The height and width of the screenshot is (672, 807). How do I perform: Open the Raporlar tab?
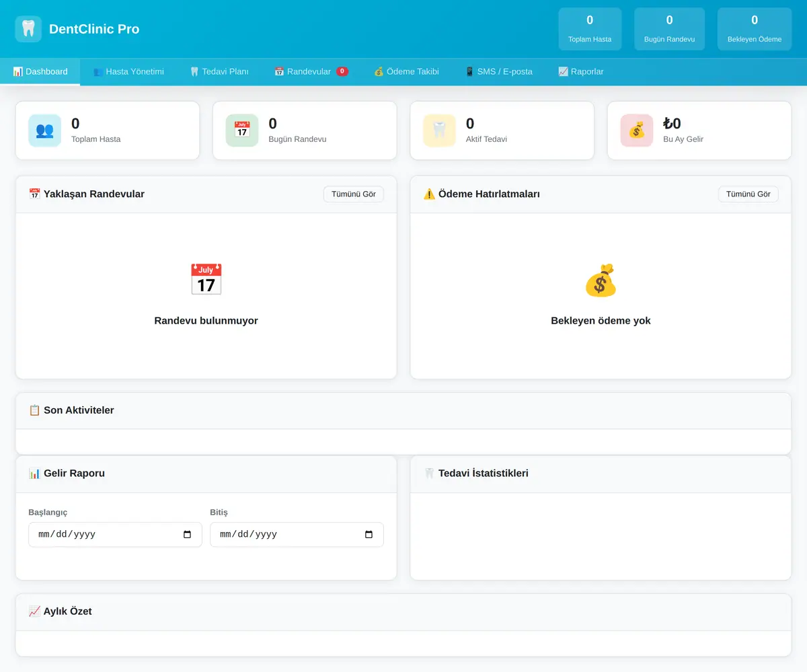click(x=581, y=71)
